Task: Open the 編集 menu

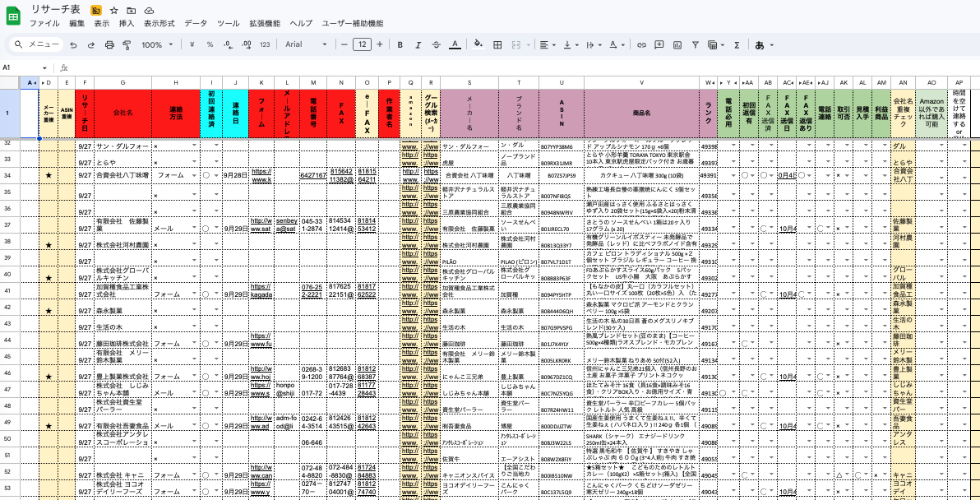Action: [x=77, y=24]
